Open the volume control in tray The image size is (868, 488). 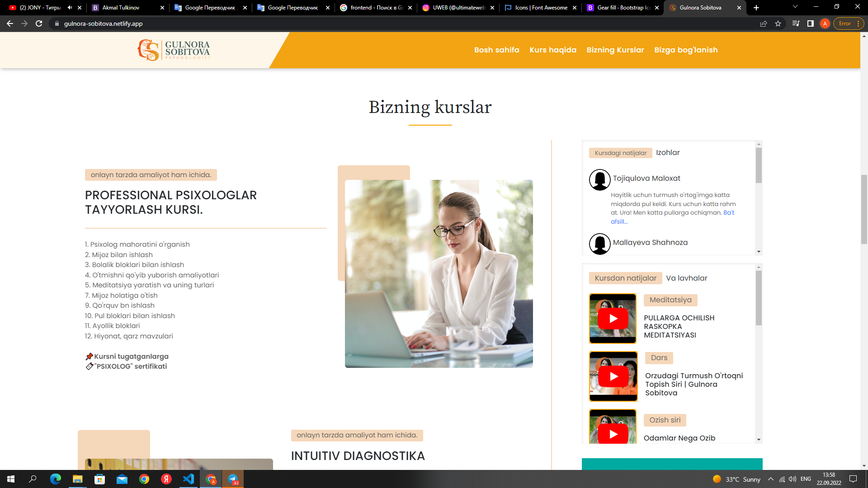click(792, 479)
